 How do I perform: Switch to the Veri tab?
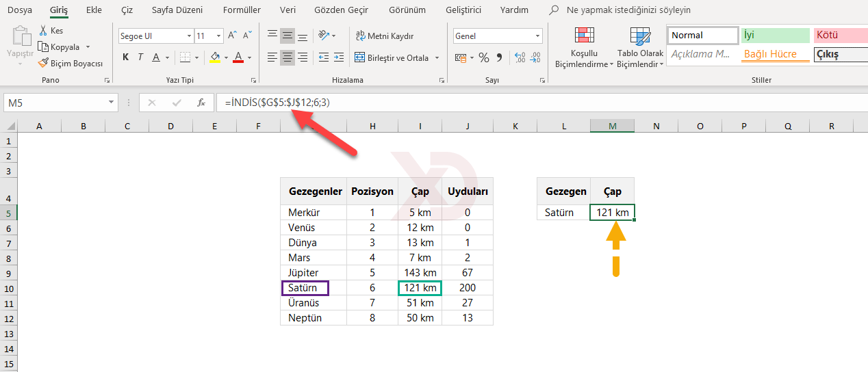coord(288,10)
